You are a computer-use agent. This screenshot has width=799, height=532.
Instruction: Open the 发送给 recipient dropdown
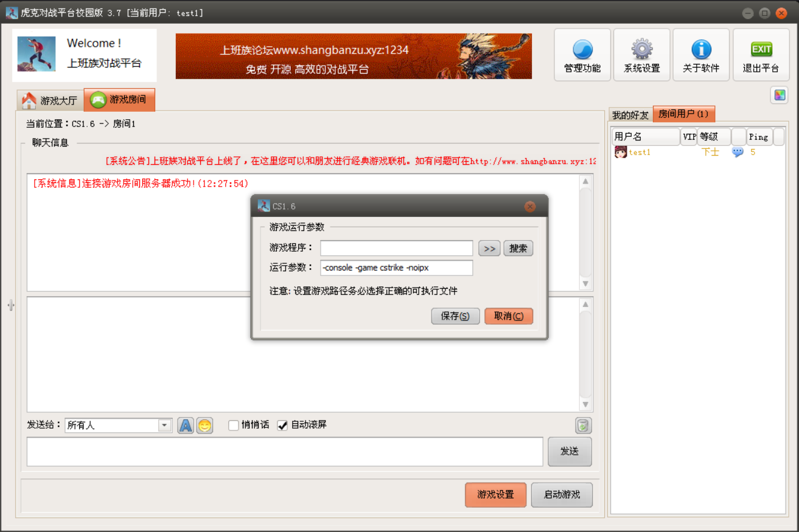click(164, 425)
